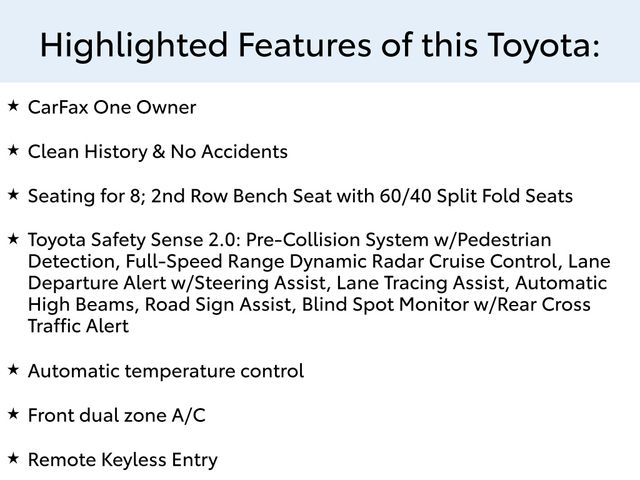
Task: Click the star next to Automatic temperature control
Action: 13,370
